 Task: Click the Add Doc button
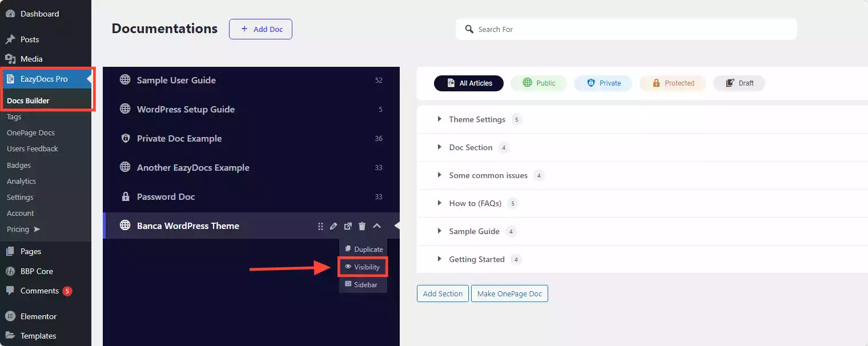tap(260, 29)
